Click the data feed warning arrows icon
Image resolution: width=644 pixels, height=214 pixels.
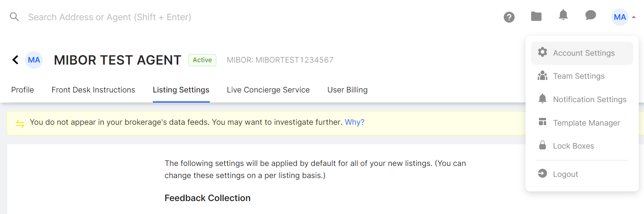click(20, 123)
